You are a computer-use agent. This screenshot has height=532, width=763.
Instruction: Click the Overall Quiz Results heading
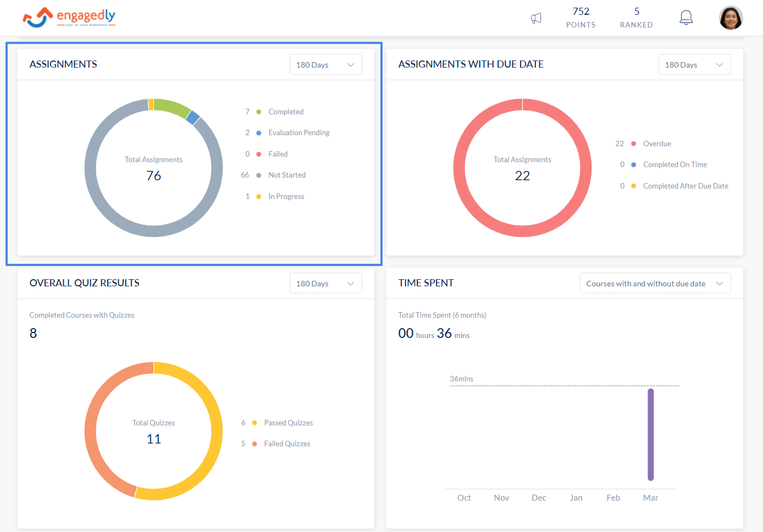click(x=85, y=283)
